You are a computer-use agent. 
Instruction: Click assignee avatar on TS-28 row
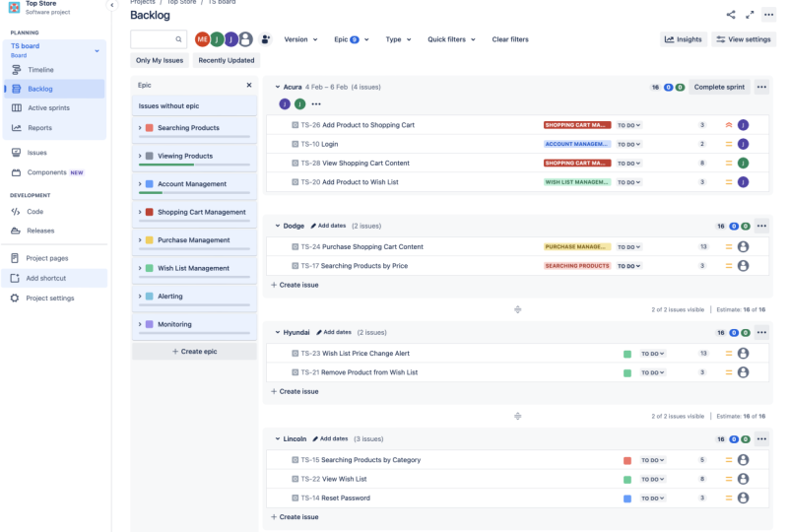coord(744,164)
